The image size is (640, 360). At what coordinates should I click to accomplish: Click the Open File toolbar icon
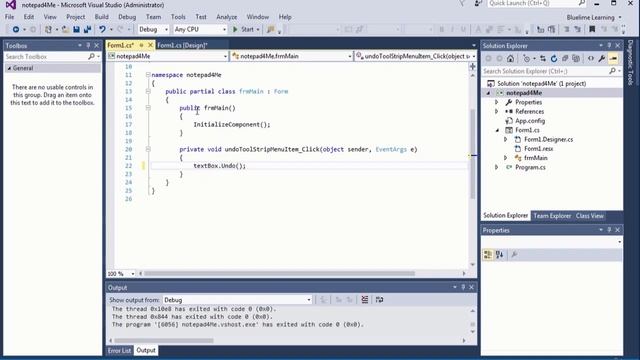[x=65, y=29]
